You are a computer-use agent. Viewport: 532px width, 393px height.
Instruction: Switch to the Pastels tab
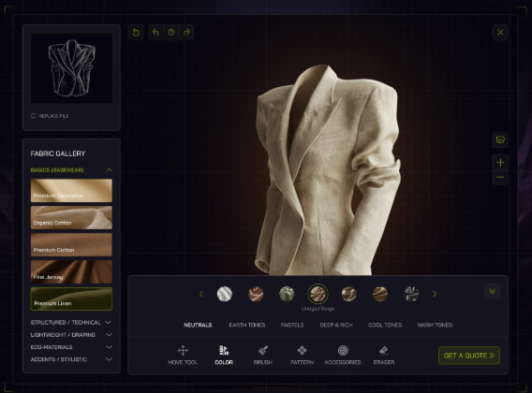tap(292, 325)
